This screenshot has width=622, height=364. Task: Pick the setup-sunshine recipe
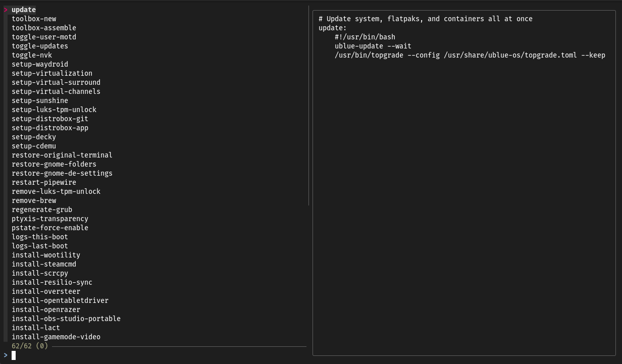tap(40, 100)
